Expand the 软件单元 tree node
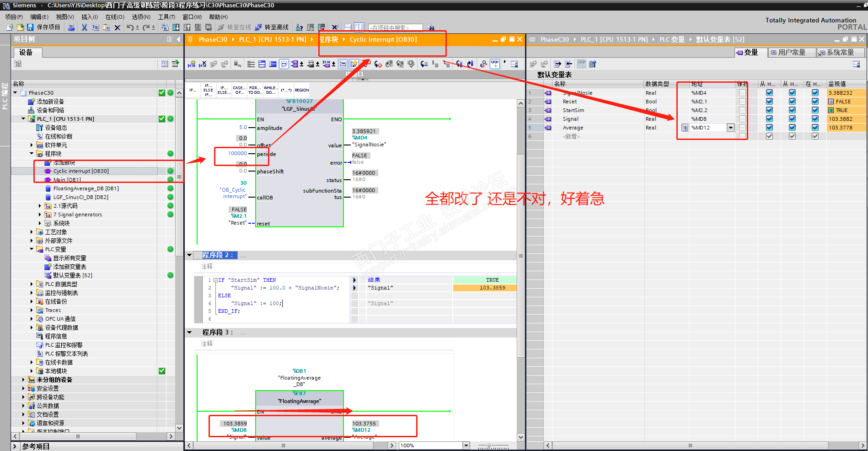 (32, 145)
